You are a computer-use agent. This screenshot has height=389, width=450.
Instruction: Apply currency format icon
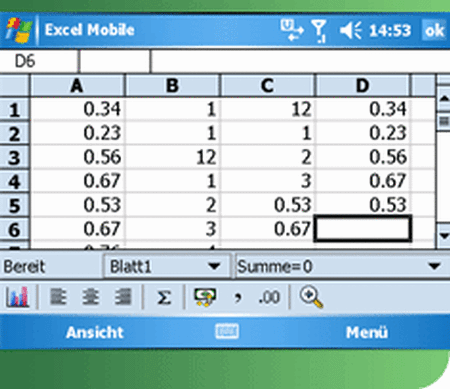point(205,297)
